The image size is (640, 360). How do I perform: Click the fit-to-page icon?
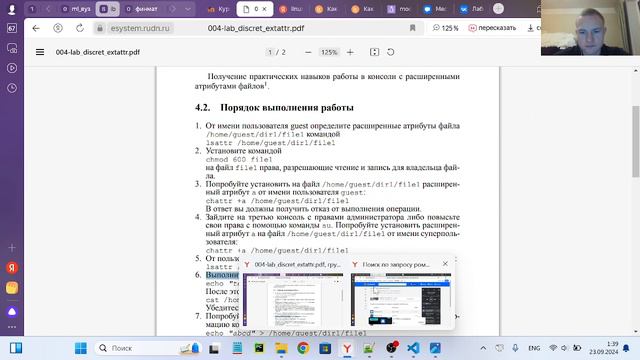(x=374, y=52)
